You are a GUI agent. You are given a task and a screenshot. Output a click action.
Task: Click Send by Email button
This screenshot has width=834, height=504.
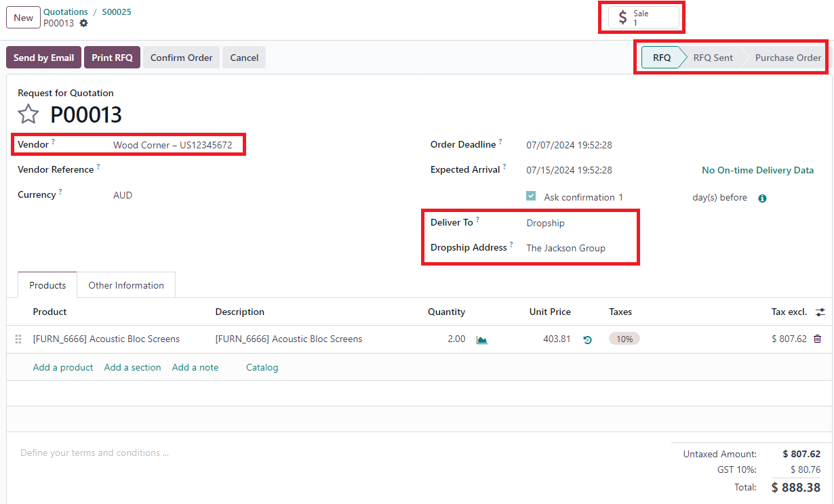43,58
